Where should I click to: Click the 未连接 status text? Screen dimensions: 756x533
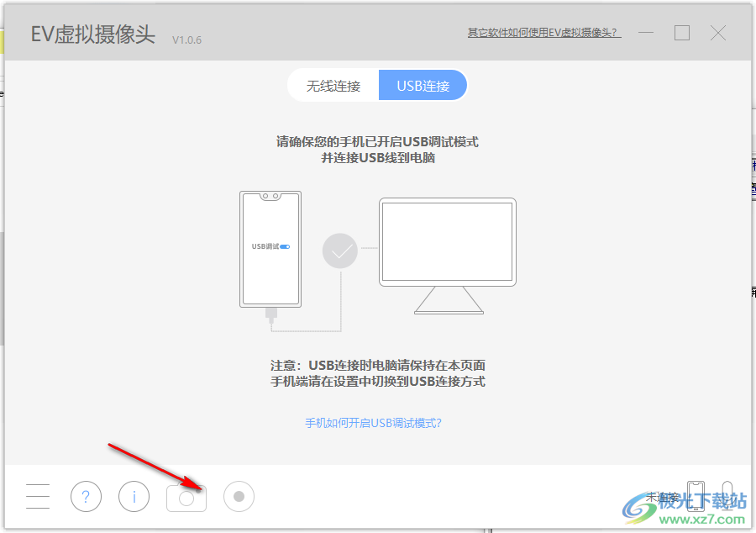click(663, 497)
